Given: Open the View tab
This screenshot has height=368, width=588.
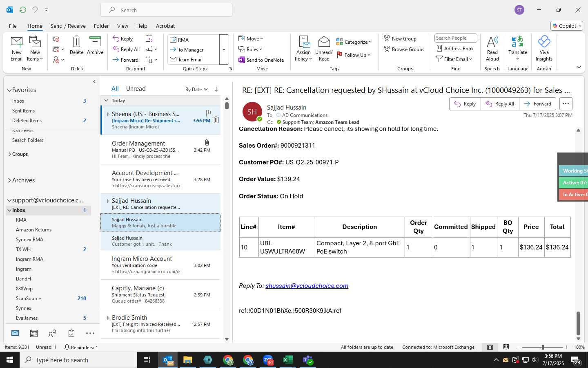Looking at the screenshot, I should tap(122, 26).
